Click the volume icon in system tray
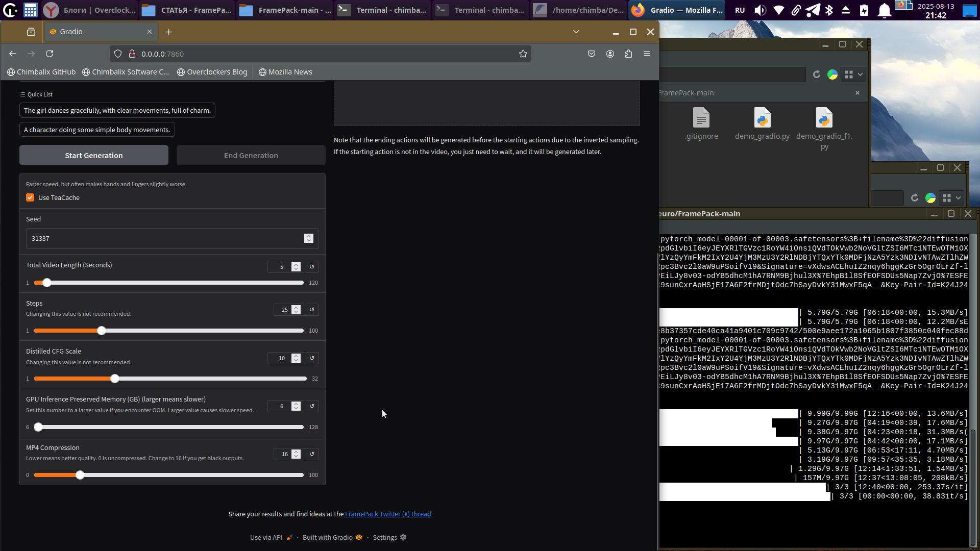The width and height of the screenshot is (980, 551). [x=760, y=10]
